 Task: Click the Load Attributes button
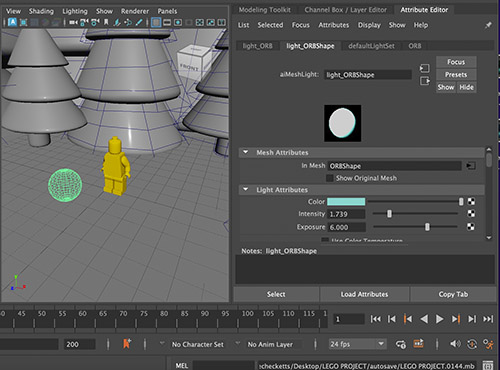pyautogui.click(x=364, y=294)
